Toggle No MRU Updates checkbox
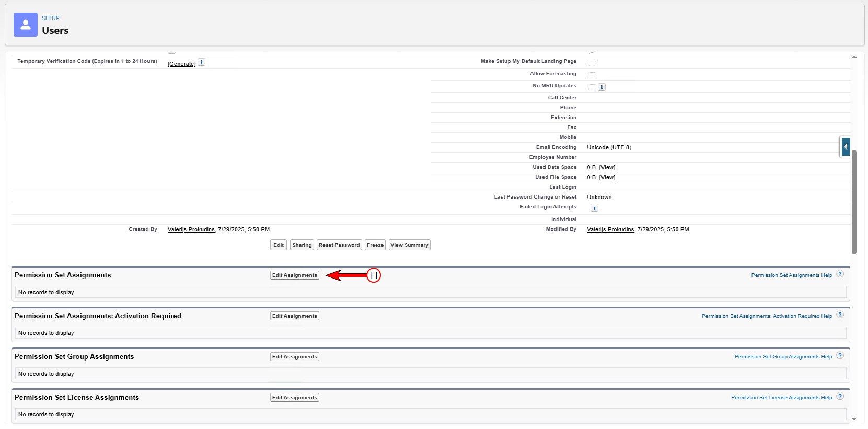 click(592, 87)
